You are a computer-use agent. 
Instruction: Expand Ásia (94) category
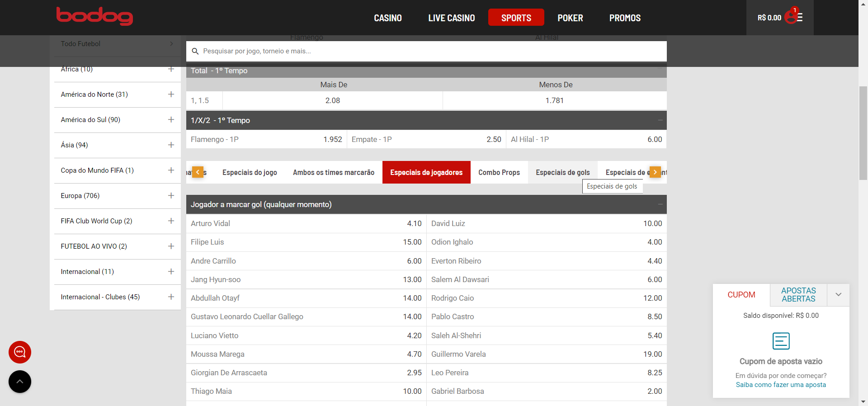(171, 145)
